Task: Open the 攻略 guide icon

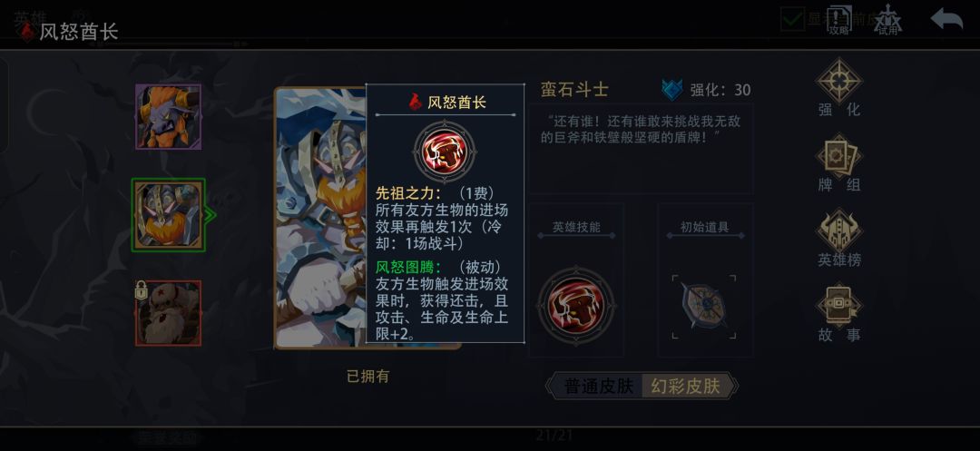Action: coord(838,21)
